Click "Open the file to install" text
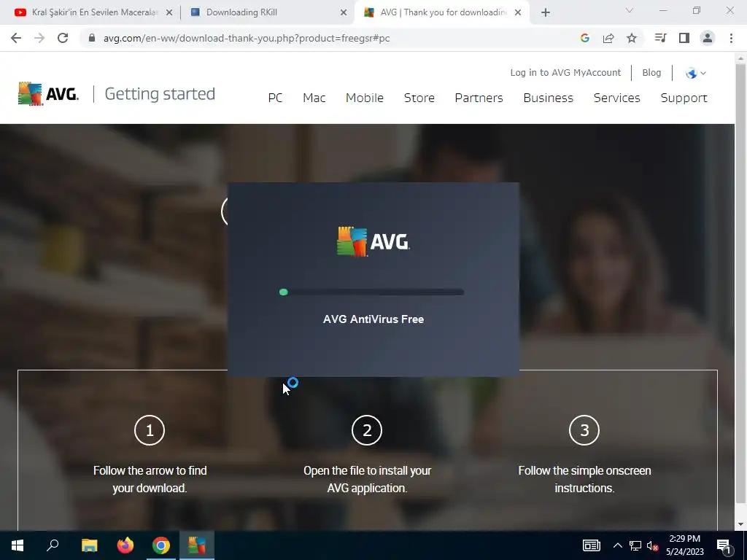The width and height of the screenshot is (747, 560). point(367,479)
